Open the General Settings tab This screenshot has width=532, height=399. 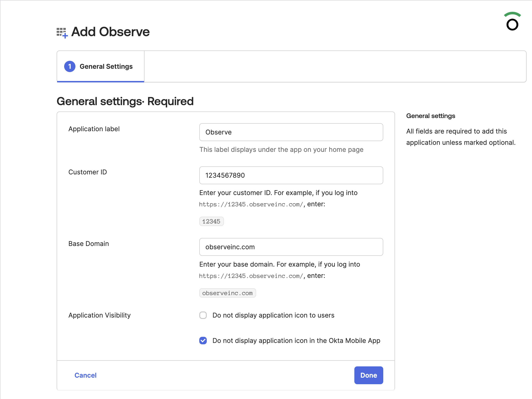pyautogui.click(x=106, y=67)
